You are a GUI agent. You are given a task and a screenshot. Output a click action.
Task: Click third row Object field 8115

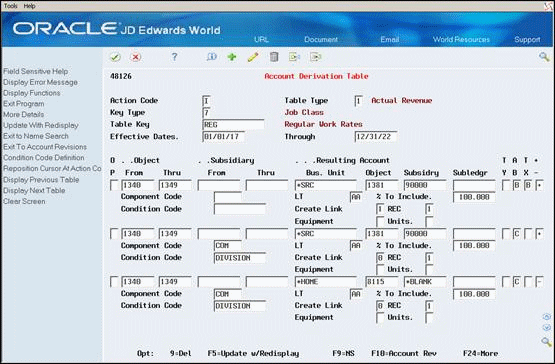pyautogui.click(x=382, y=282)
